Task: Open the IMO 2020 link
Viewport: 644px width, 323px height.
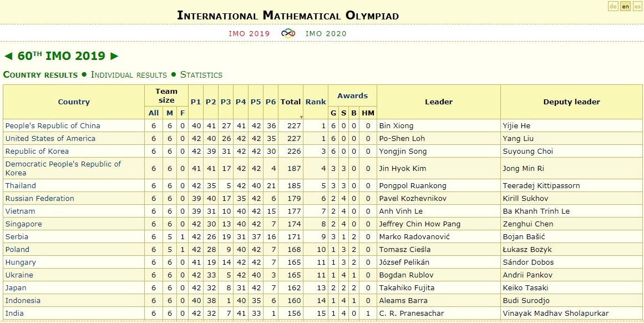Action: [326, 33]
